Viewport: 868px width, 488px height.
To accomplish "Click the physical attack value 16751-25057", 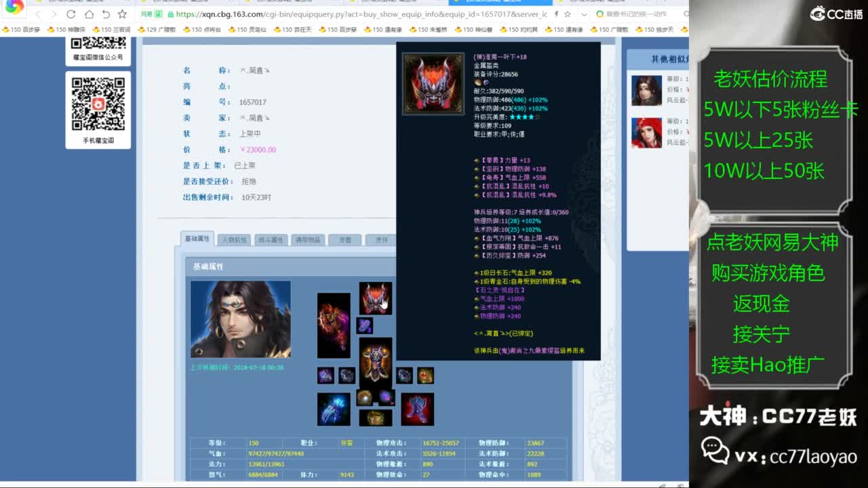I will point(441,443).
